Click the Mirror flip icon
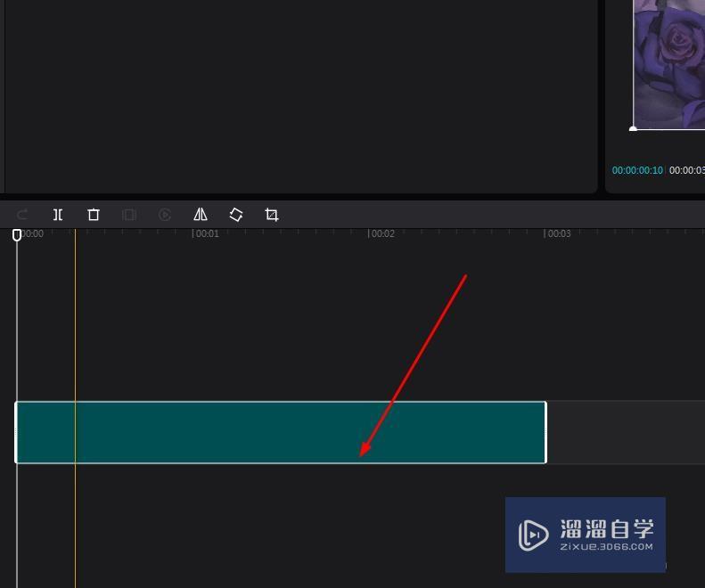 tap(201, 215)
